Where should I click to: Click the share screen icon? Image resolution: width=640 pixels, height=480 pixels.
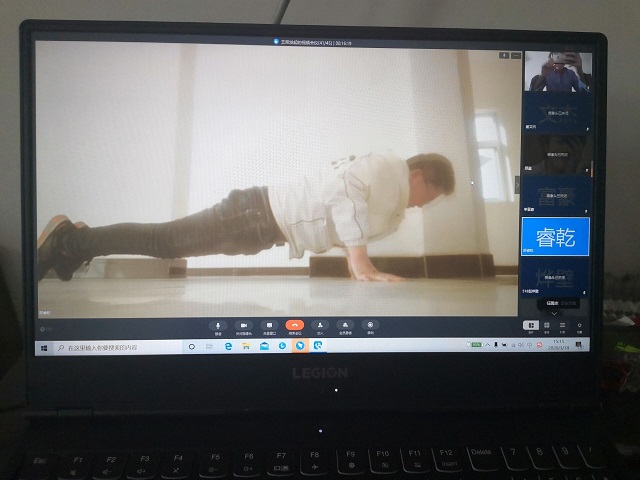pos(268,325)
